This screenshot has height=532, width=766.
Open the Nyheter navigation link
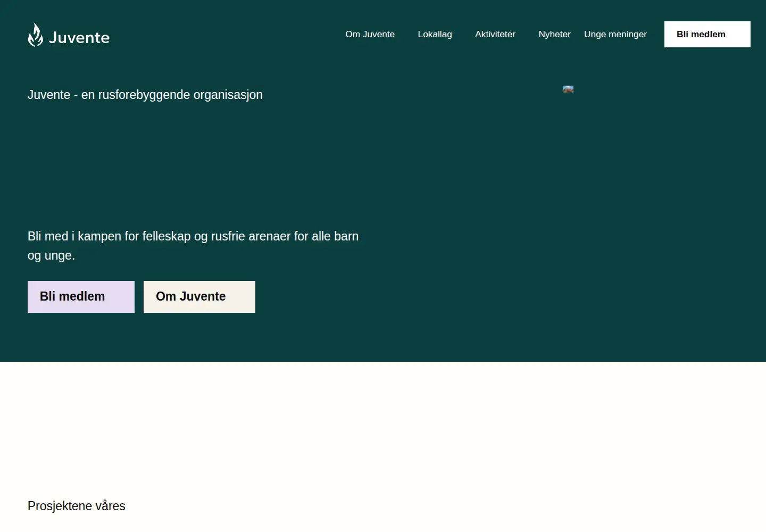pos(554,34)
